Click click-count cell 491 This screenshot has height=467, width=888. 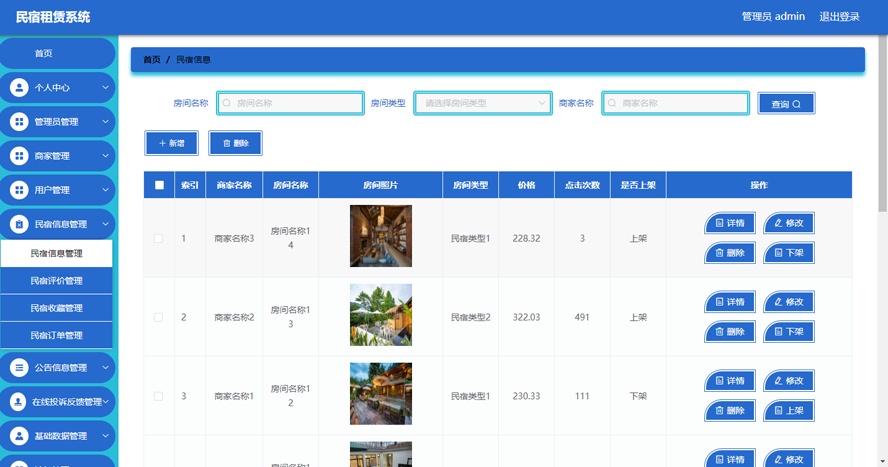tap(582, 318)
